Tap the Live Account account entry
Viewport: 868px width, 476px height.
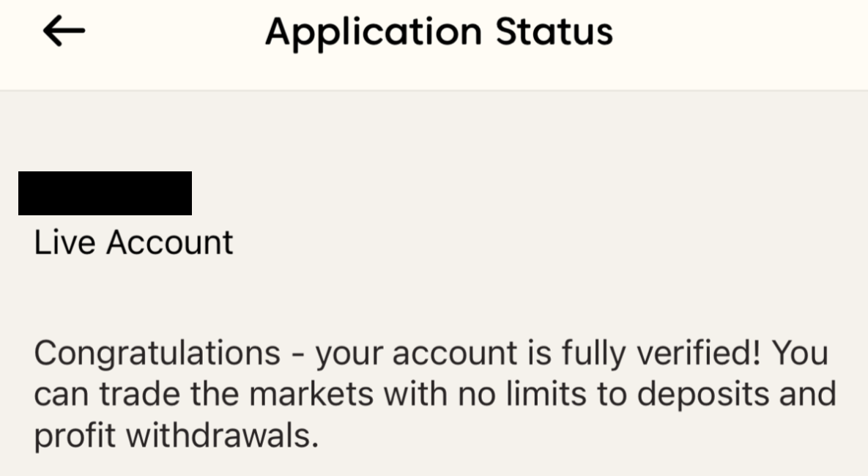(x=132, y=242)
